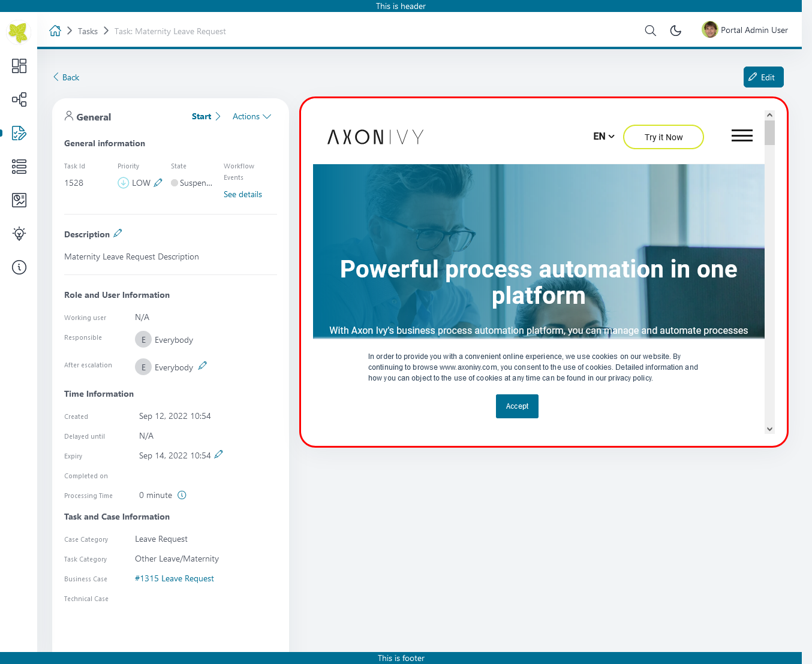Open See details workflow events link
The height and width of the screenshot is (664, 812).
coord(243,194)
